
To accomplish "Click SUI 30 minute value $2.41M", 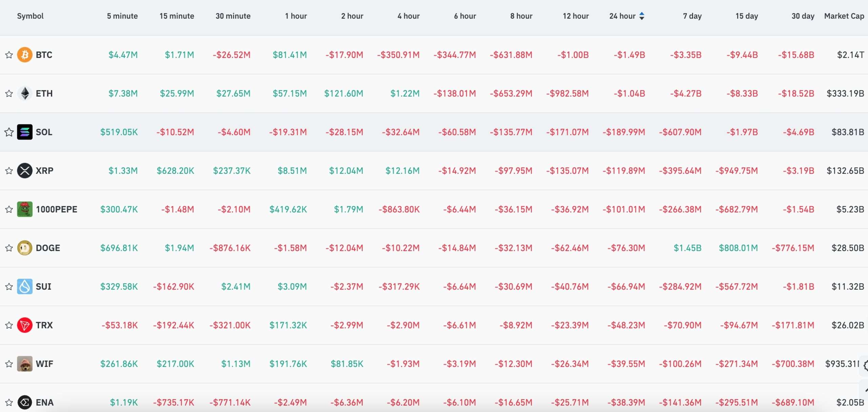I will tap(236, 286).
